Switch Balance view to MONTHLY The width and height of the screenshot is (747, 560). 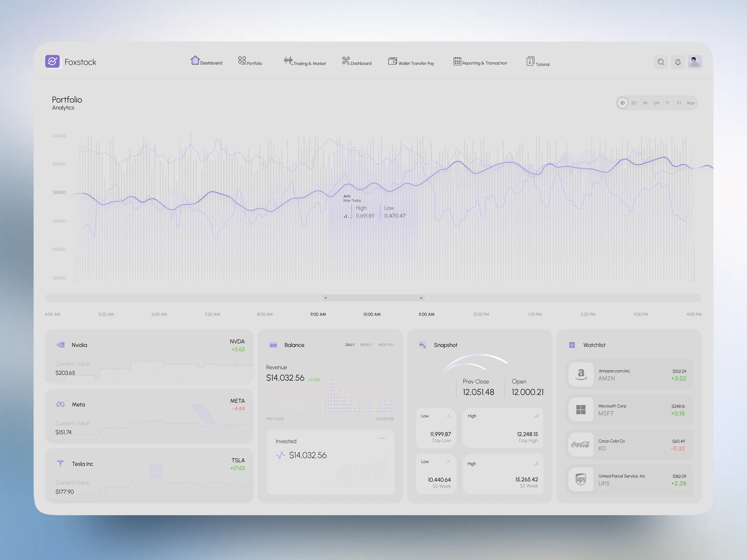click(386, 345)
